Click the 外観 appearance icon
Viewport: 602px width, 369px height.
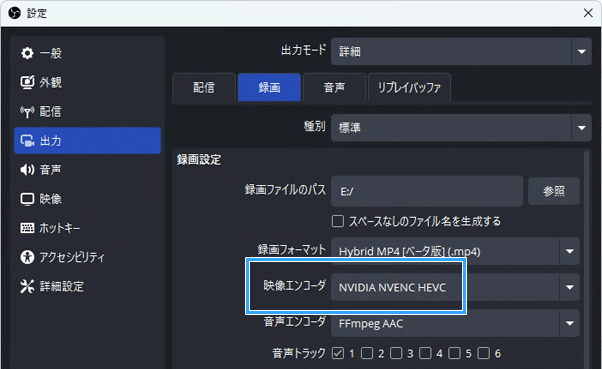[27, 82]
